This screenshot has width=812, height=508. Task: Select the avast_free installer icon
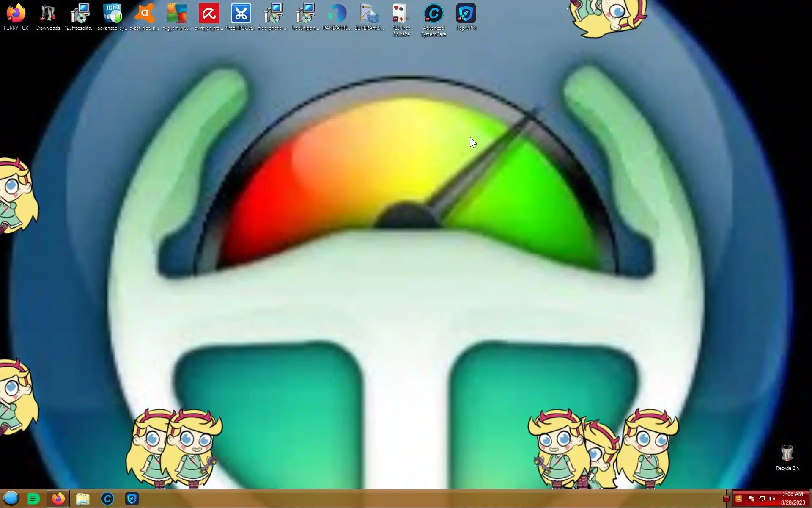point(144,14)
